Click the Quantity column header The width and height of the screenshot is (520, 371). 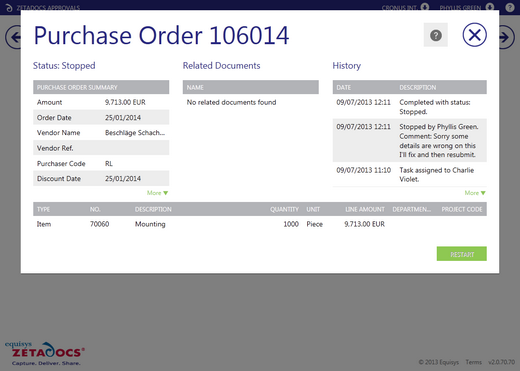pos(284,209)
